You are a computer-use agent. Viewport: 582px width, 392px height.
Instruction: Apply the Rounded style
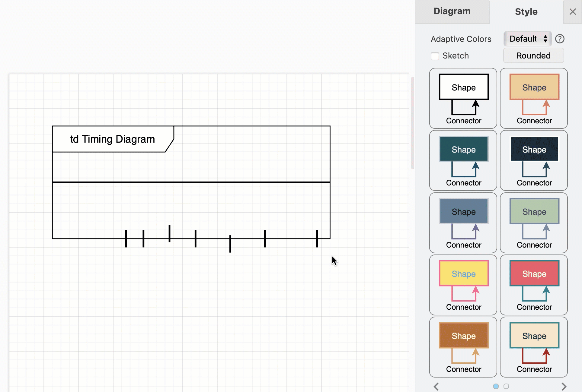coord(533,55)
